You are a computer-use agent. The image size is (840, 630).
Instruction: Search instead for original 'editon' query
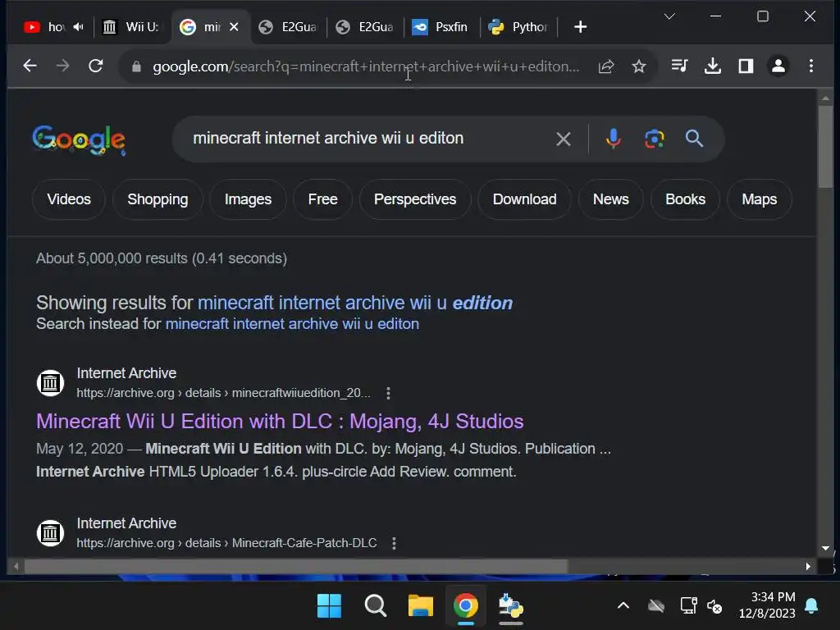click(292, 324)
